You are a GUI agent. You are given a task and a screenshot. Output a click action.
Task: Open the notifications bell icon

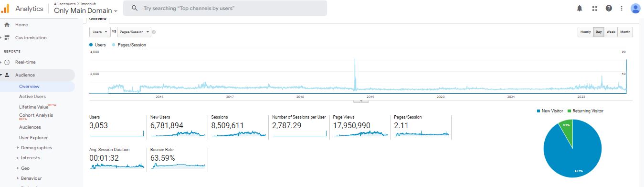(580, 8)
